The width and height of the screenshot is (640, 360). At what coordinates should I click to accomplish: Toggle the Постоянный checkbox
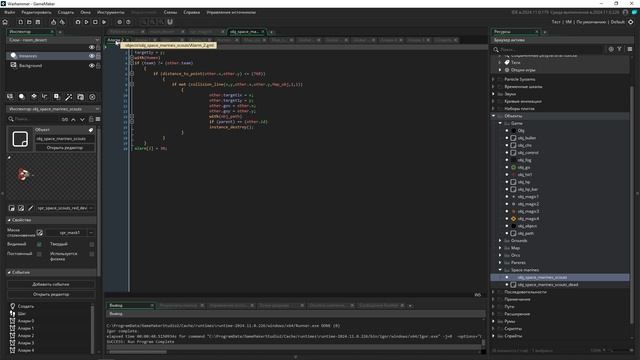coord(39,254)
